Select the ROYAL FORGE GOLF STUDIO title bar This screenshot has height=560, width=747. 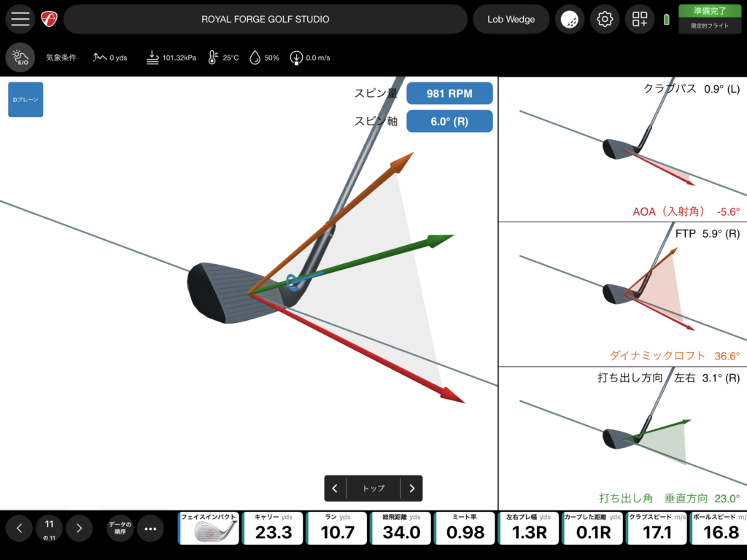point(265,20)
